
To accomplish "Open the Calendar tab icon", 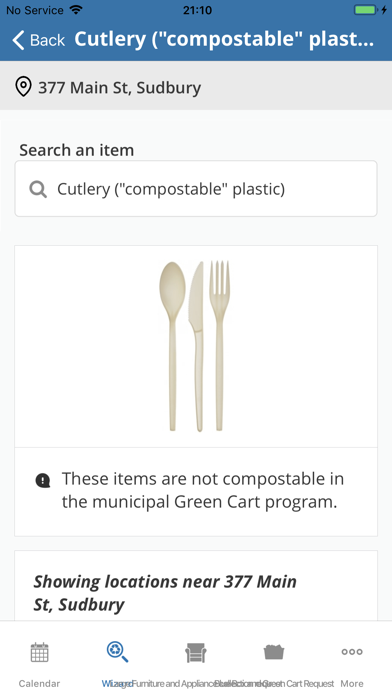I will click(39, 652).
